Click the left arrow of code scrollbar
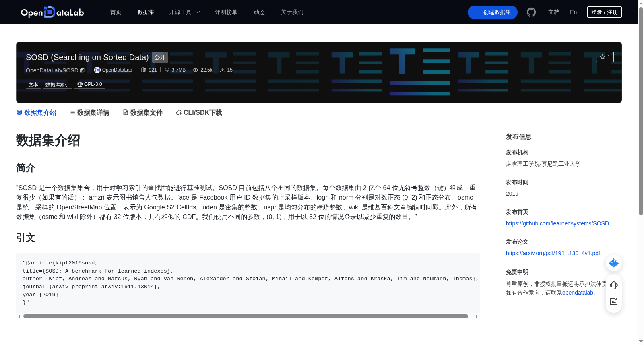Screen dimensions: 644x345 coord(19,316)
